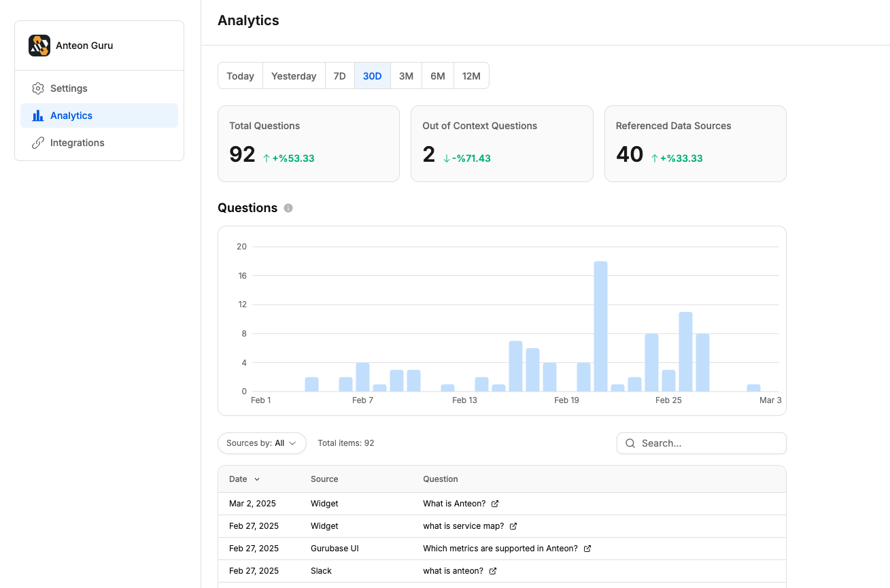Click the Analytics bar chart icon
Image resolution: width=890 pixels, height=588 pixels.
(x=38, y=116)
